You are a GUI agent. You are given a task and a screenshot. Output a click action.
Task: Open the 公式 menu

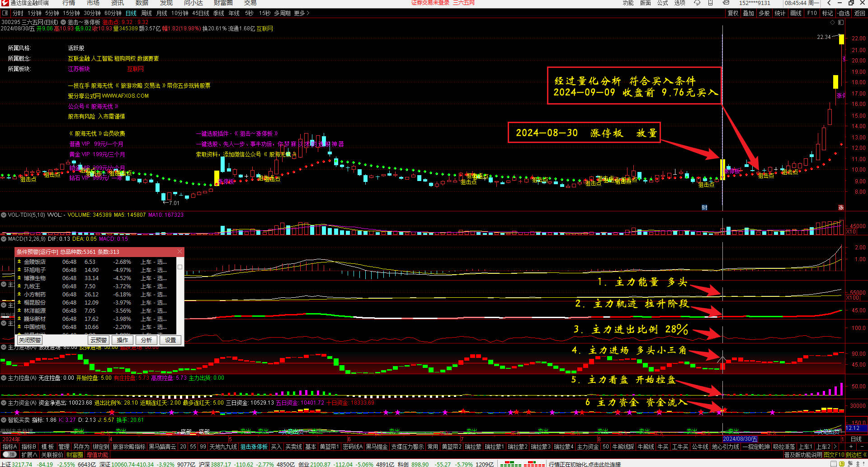[x=662, y=3]
